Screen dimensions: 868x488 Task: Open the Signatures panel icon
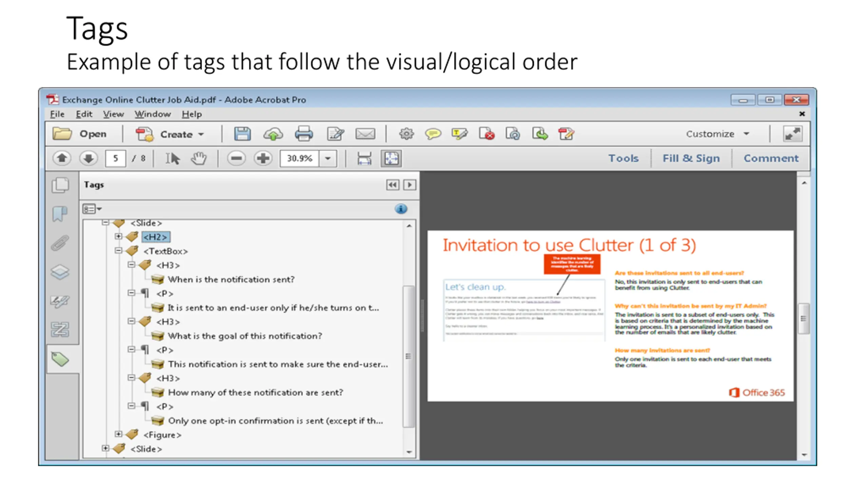[x=60, y=301]
